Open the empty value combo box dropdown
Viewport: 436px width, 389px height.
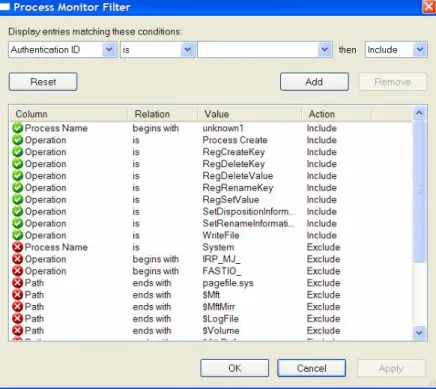[324, 50]
